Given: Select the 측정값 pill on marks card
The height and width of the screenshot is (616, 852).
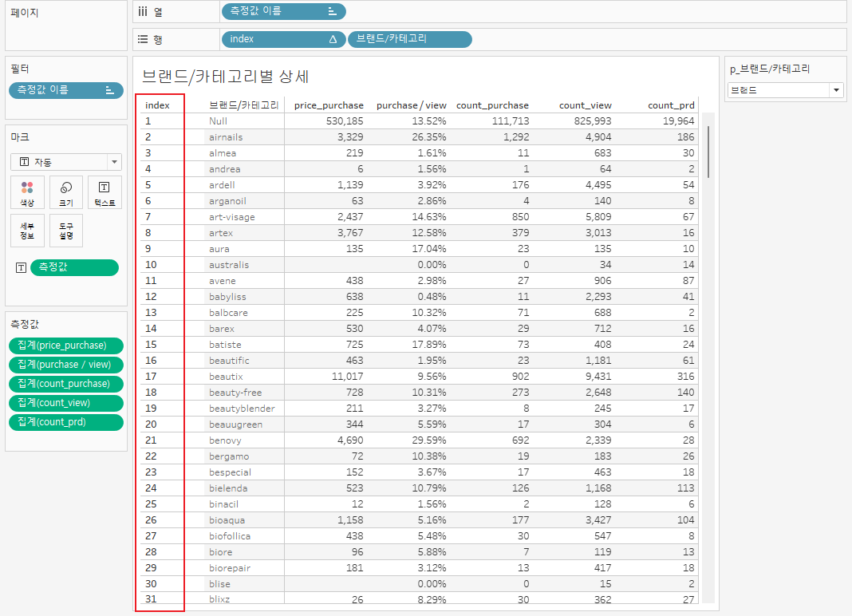Looking at the screenshot, I should click(74, 267).
